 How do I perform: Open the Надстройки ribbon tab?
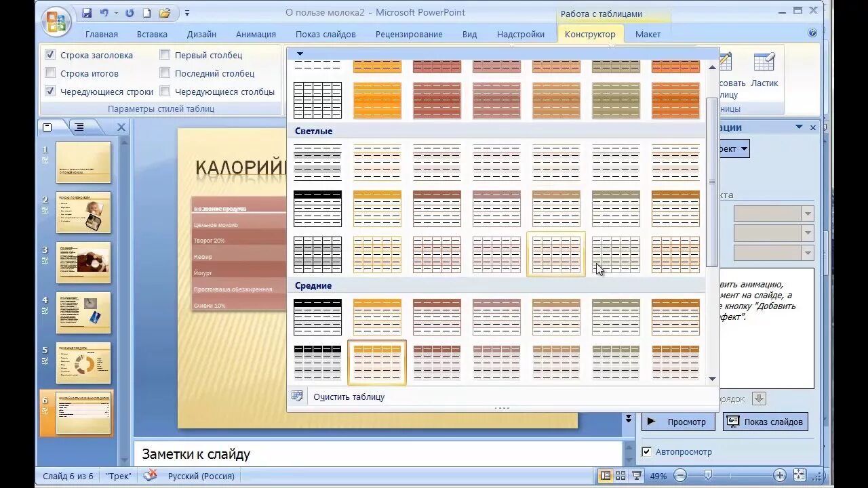coord(521,34)
